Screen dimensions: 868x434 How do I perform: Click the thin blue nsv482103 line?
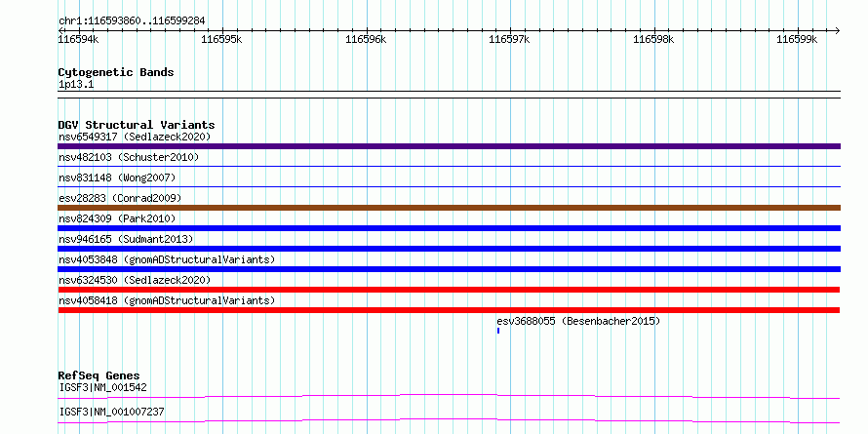(449, 166)
